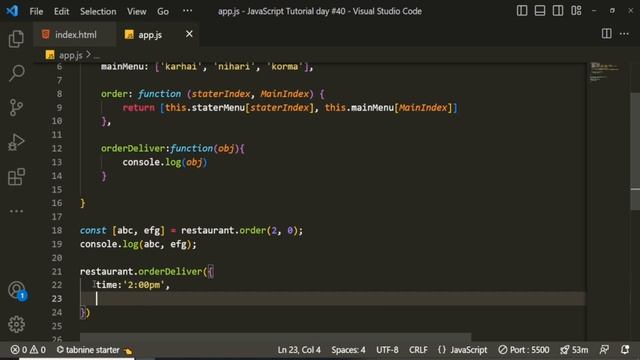Go to line via Ln 23, Col 4
The image size is (640, 360).
click(x=299, y=350)
